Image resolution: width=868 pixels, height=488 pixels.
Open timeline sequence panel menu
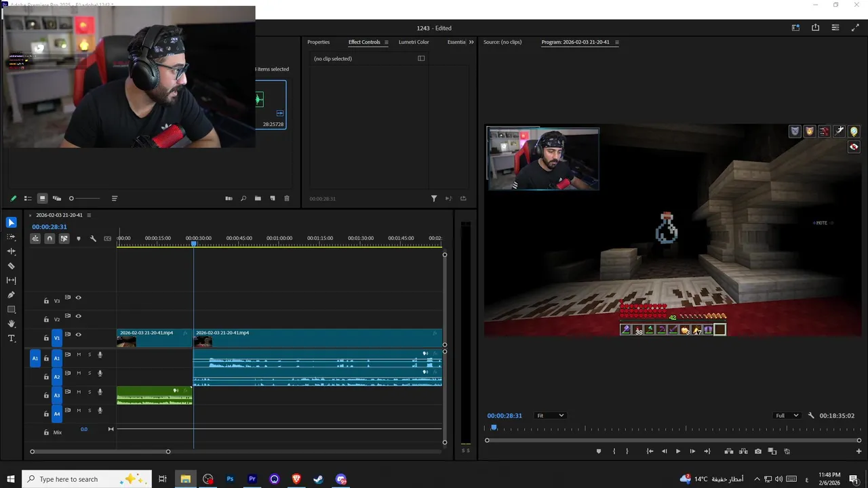tap(89, 216)
